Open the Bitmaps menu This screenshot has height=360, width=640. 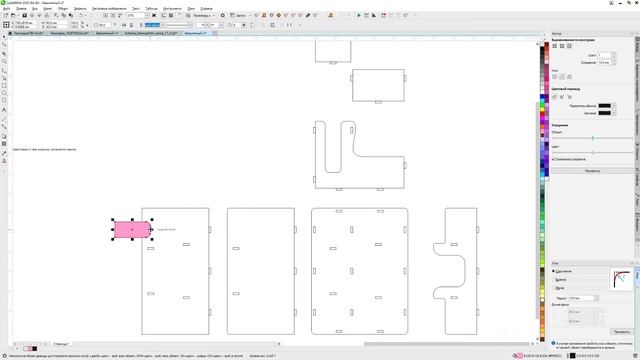[109, 9]
